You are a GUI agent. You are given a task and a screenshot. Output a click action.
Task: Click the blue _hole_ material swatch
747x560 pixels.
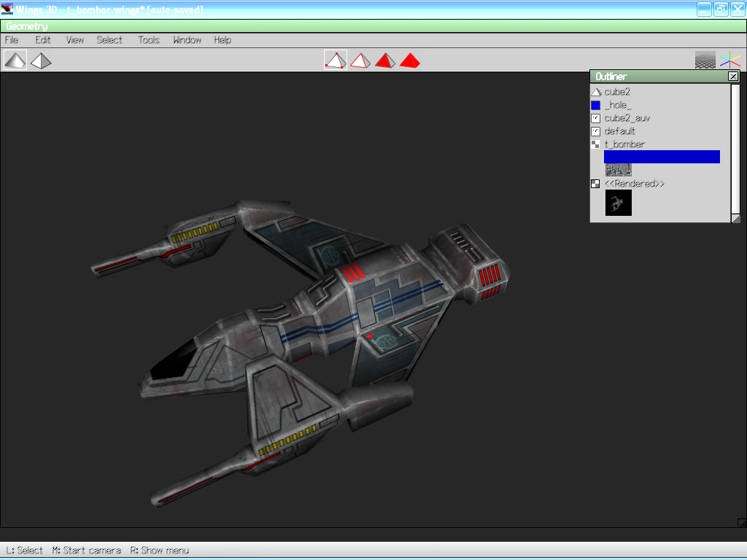coord(595,105)
